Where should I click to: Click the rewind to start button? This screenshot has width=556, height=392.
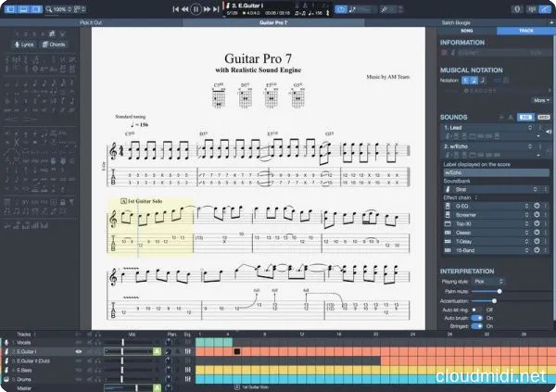pyautogui.click(x=173, y=8)
